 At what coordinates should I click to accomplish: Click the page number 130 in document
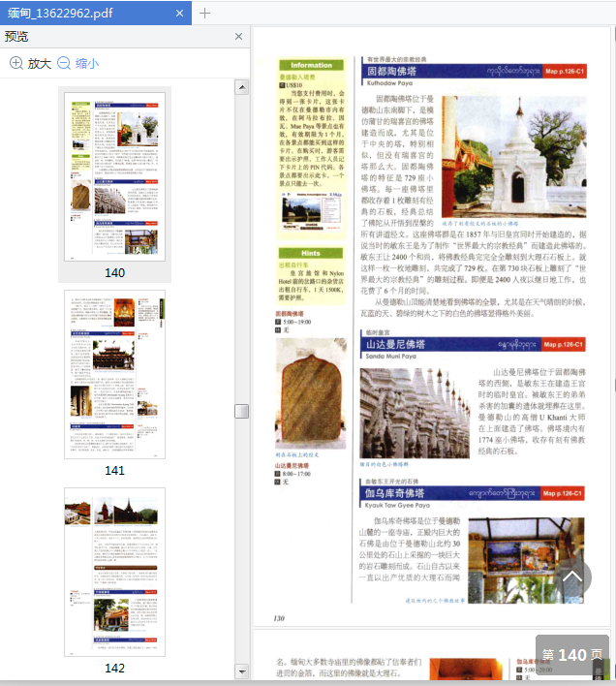point(279,618)
